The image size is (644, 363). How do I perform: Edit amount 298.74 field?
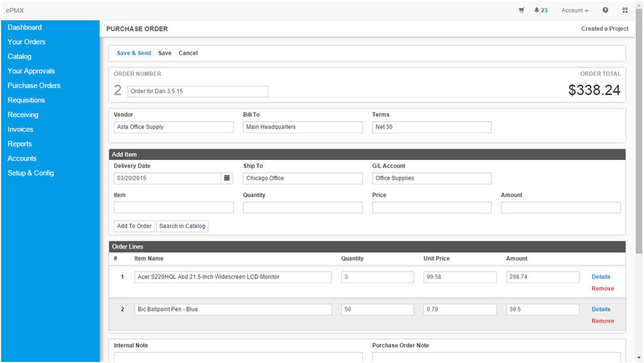point(543,277)
